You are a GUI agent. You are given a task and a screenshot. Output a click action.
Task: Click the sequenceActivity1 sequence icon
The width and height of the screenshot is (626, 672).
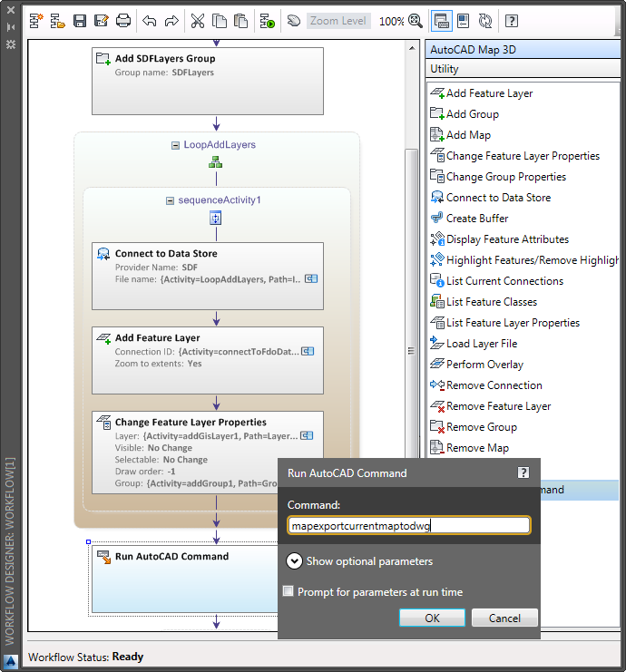216,218
